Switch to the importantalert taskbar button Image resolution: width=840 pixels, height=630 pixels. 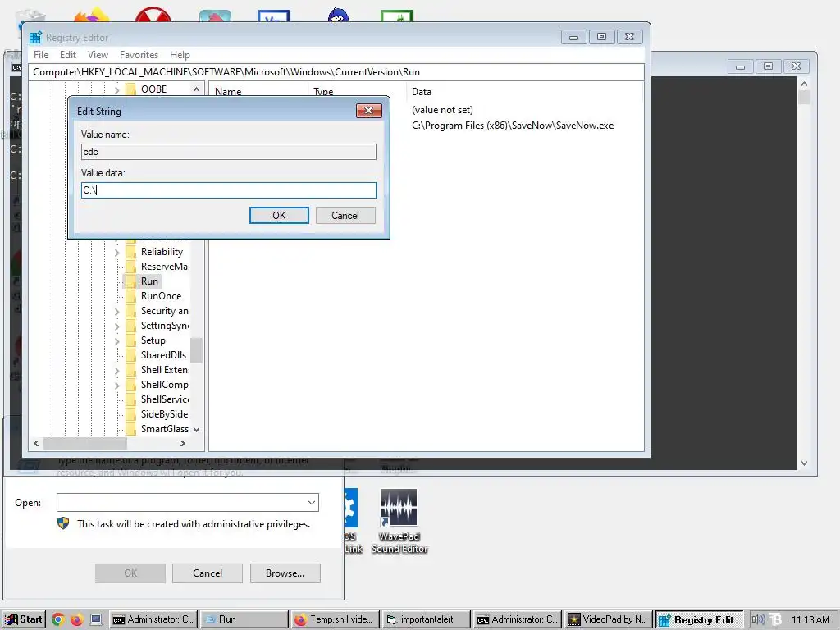(426, 619)
